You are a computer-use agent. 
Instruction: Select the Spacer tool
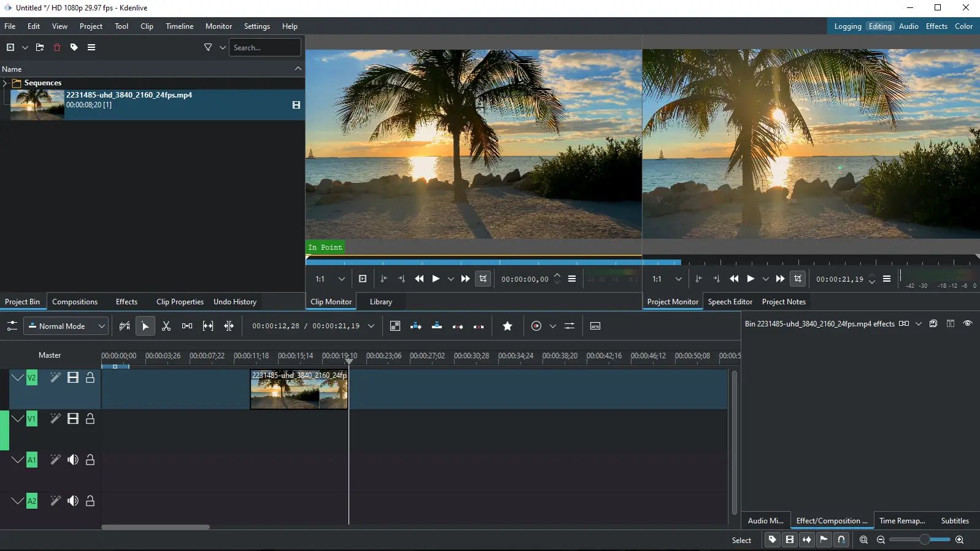[187, 326]
